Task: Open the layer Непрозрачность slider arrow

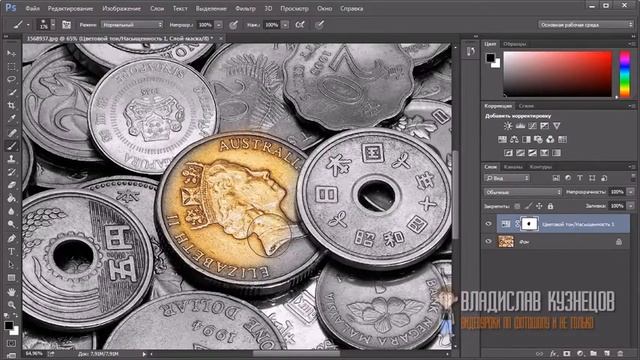Action: click(631, 192)
